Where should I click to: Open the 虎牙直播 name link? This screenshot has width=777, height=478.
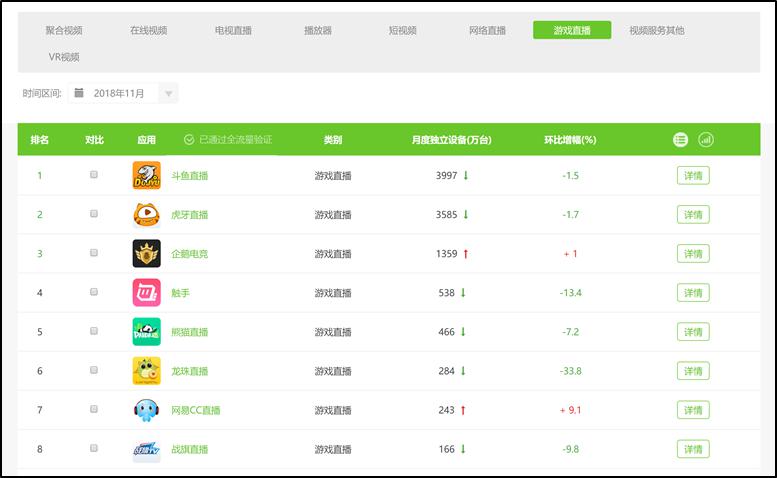tap(190, 215)
